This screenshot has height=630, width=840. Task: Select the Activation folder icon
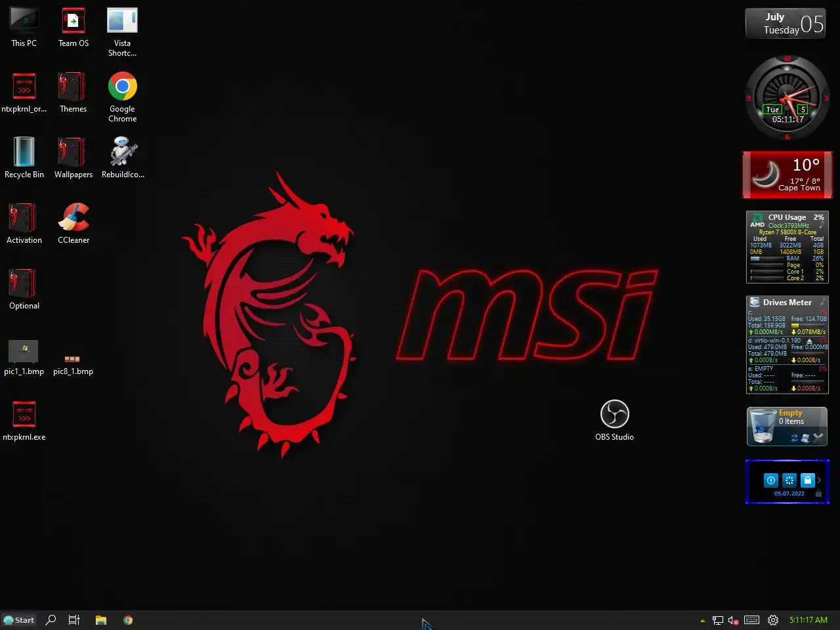pyautogui.click(x=24, y=224)
